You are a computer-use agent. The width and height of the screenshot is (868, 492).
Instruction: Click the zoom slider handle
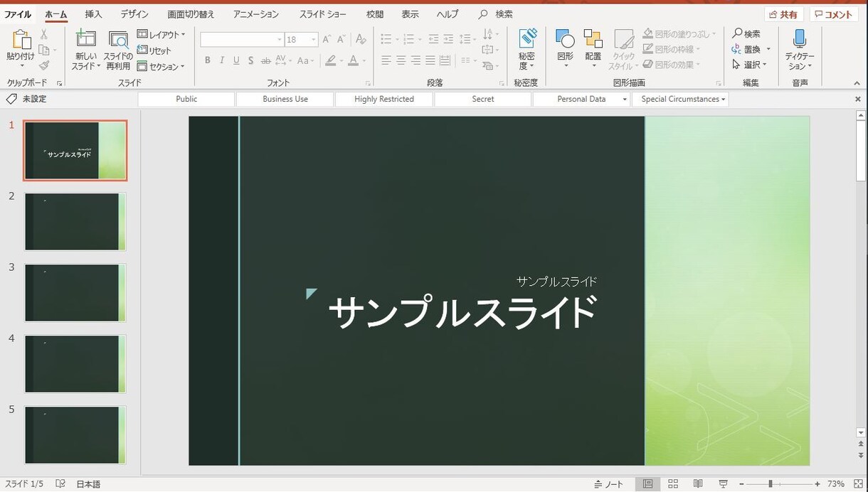pyautogui.click(x=771, y=484)
